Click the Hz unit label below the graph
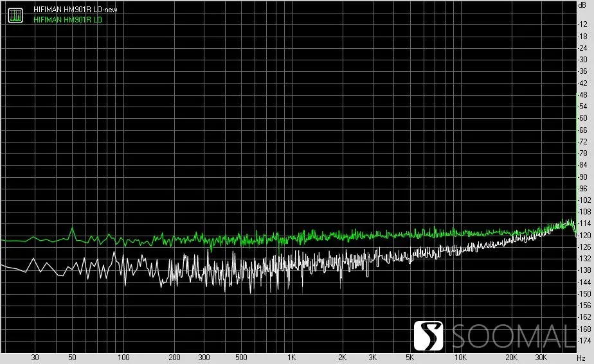This screenshot has height=364, width=594. click(581, 358)
